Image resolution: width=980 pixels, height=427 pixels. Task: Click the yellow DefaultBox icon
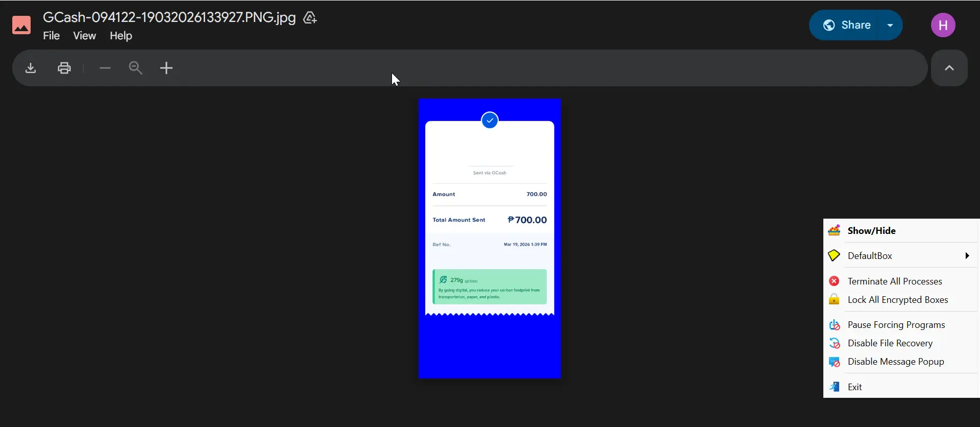point(834,255)
